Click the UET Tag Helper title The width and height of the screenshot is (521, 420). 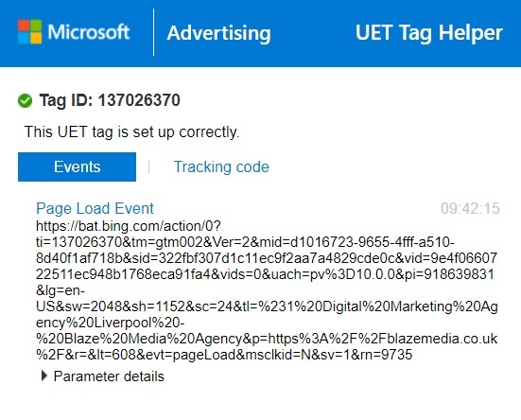pos(429,33)
